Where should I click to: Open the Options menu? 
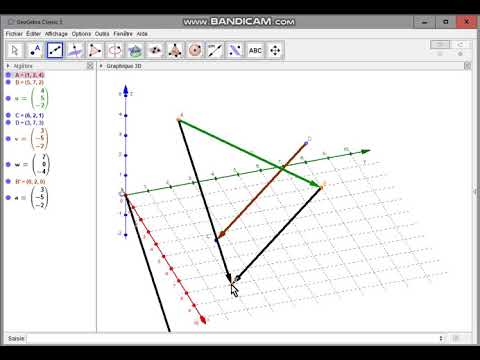pos(81,34)
